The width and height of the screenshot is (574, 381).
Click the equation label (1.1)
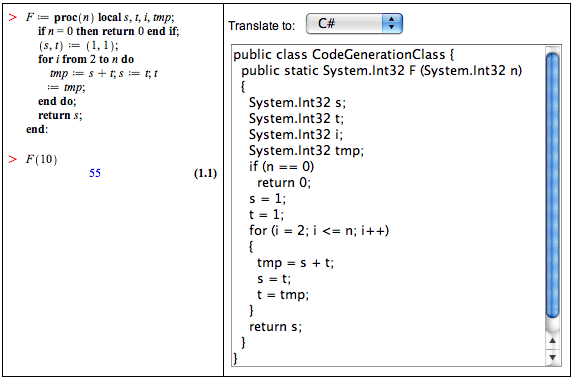coord(205,173)
